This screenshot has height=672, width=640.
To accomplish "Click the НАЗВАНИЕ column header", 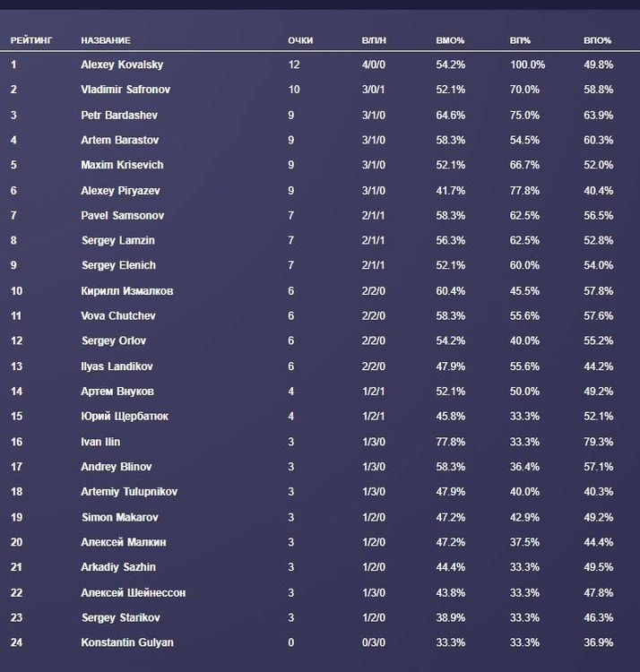I will coord(106,40).
